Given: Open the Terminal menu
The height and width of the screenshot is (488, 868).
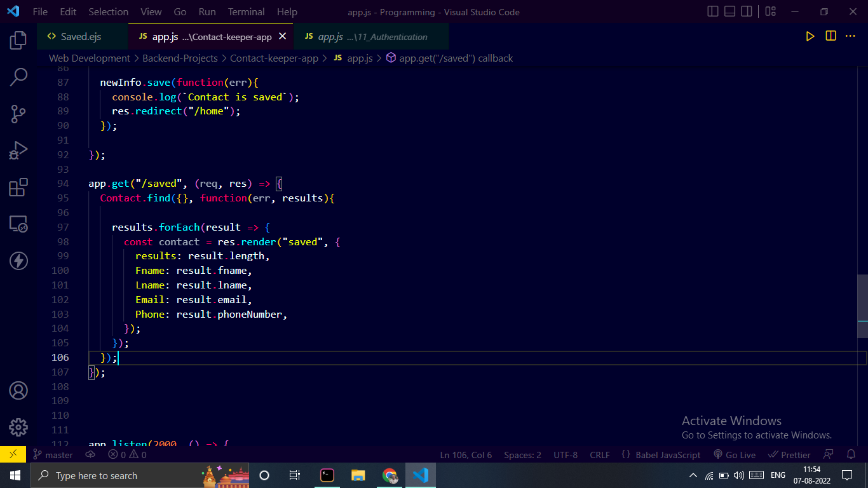Looking at the screenshot, I should tap(247, 11).
